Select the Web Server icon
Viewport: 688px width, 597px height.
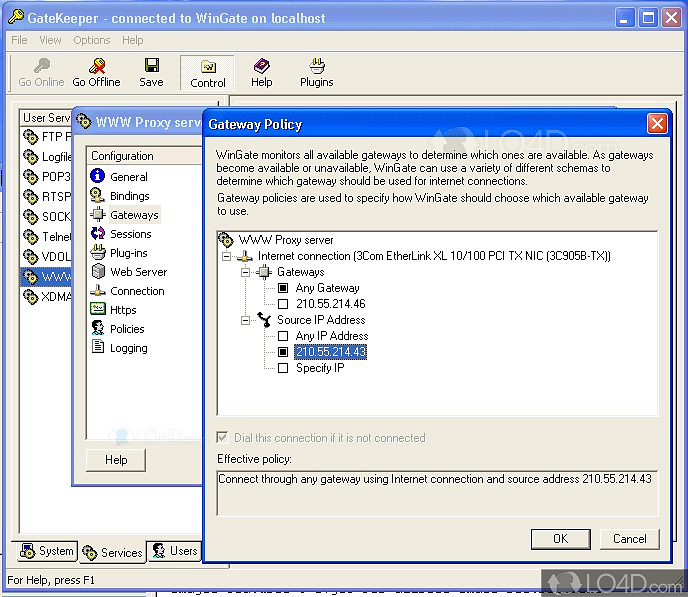tap(97, 271)
